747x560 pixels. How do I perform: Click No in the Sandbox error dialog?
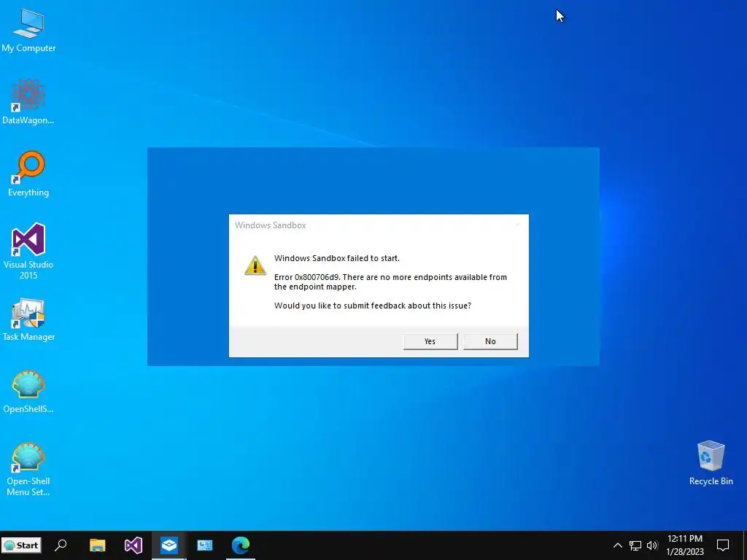(490, 341)
